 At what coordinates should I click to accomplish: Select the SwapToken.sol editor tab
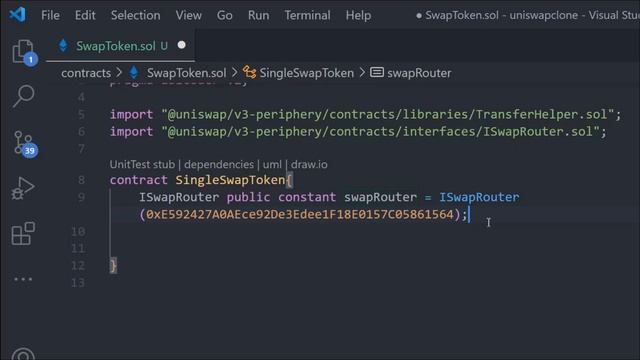click(x=120, y=46)
